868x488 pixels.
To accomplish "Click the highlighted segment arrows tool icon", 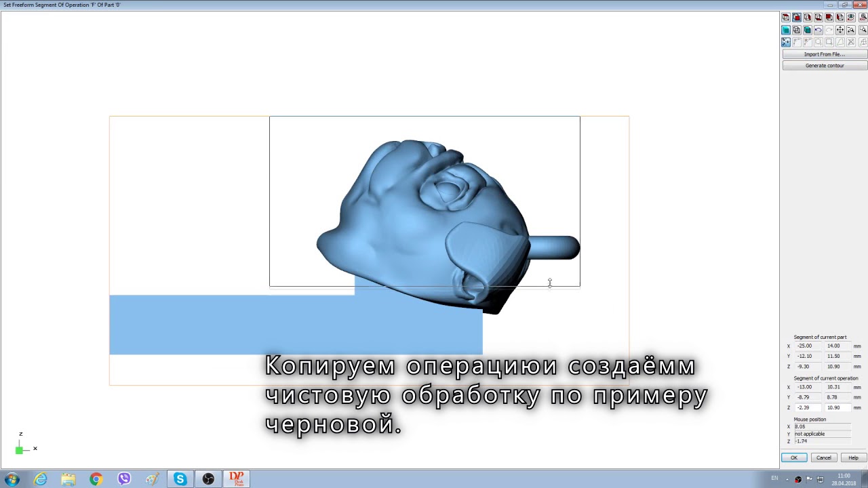I will [x=786, y=42].
